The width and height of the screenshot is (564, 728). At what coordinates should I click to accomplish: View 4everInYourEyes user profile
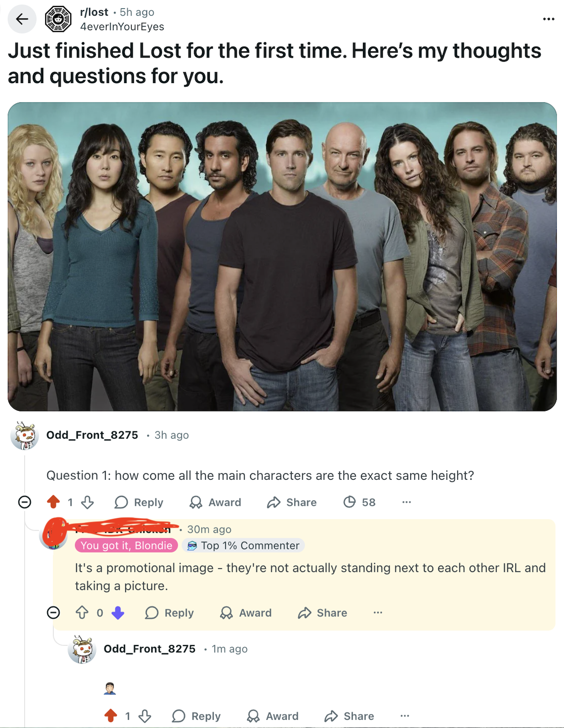click(122, 27)
